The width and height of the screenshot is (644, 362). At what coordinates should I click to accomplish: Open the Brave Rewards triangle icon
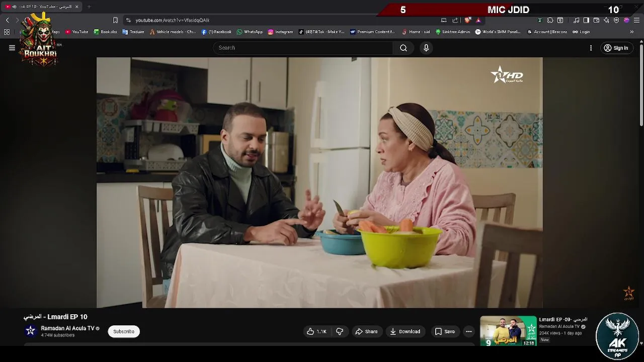(478, 20)
